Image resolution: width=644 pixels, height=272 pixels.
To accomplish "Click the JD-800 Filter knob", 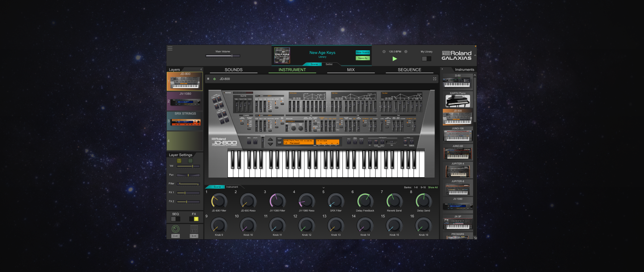I will [219, 201].
